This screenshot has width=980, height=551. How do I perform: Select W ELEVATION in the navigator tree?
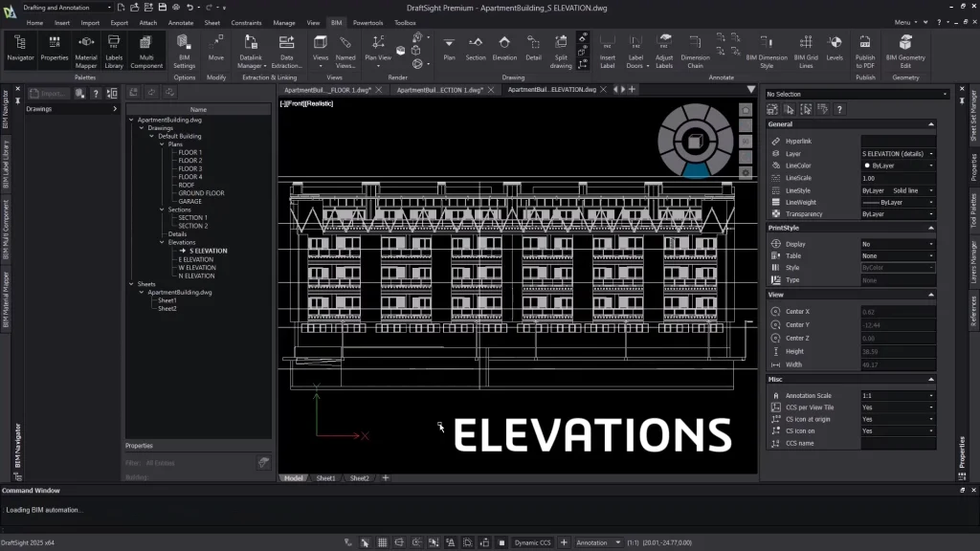click(x=196, y=268)
